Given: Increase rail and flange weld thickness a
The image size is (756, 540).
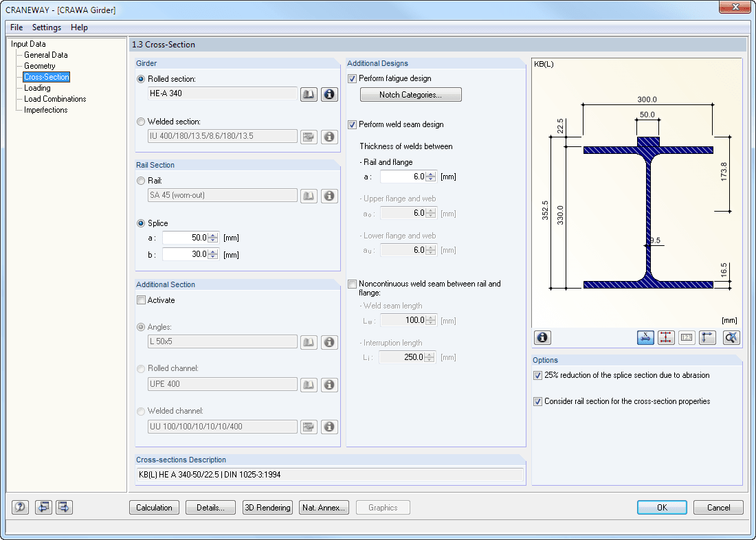Looking at the screenshot, I should [430, 175].
